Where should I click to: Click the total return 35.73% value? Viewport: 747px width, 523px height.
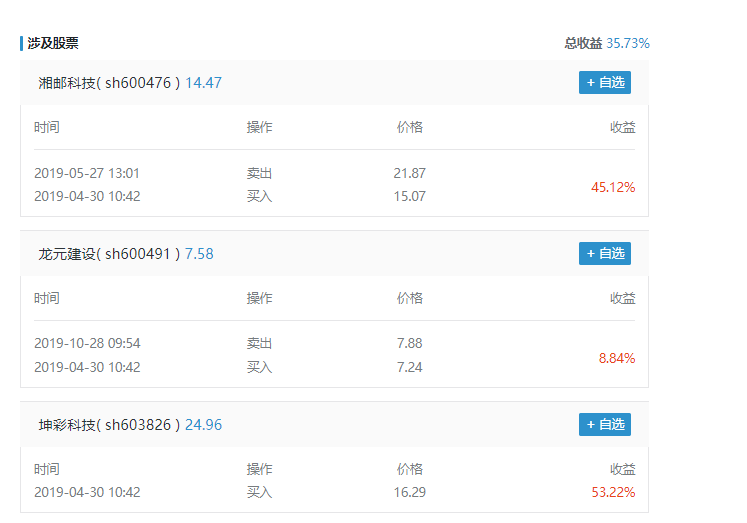[628, 43]
